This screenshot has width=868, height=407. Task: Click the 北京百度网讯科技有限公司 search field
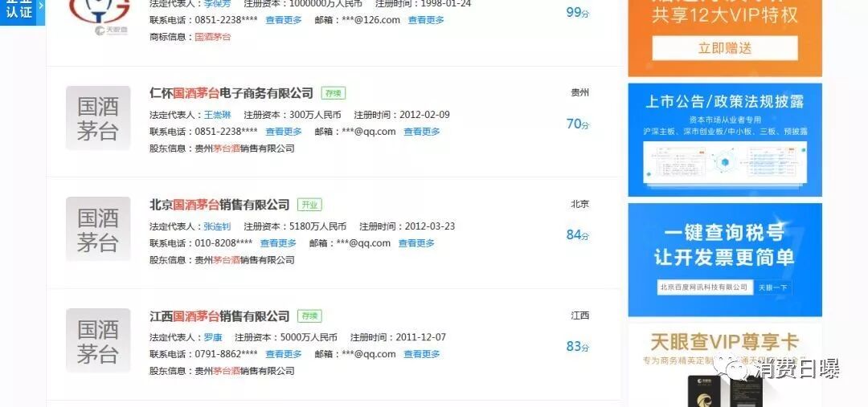[x=705, y=287]
